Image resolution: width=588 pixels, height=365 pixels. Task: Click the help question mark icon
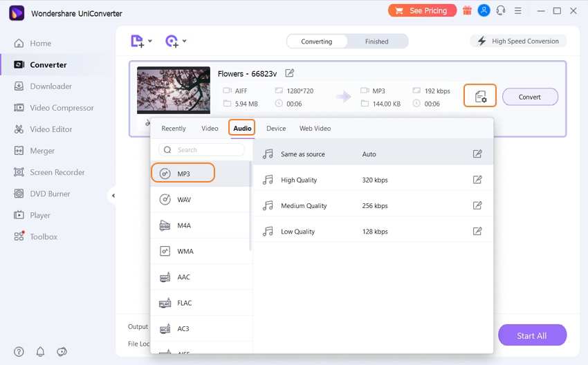point(19,351)
